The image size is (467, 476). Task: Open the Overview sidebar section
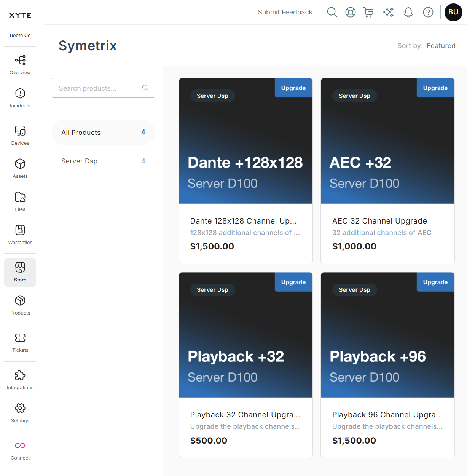(20, 65)
